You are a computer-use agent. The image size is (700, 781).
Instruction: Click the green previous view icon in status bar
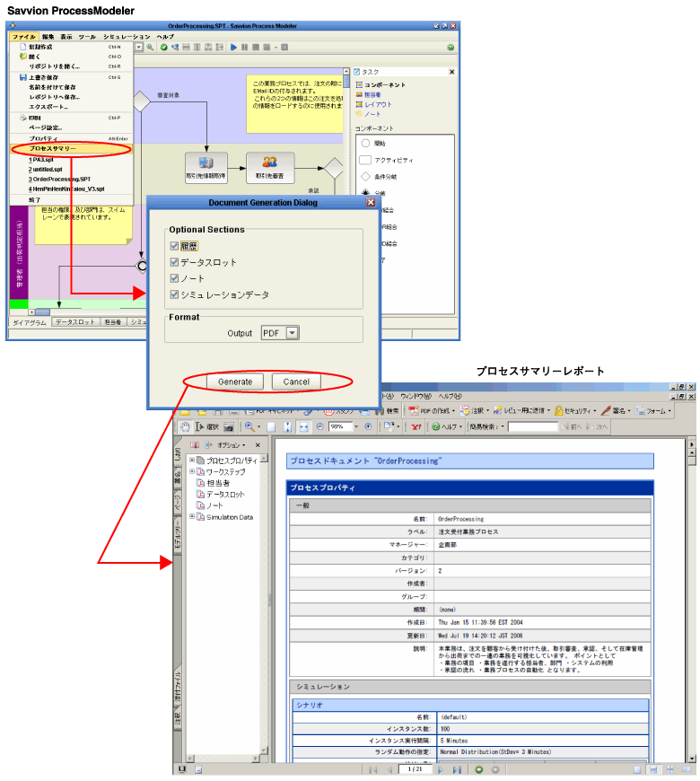[x=478, y=769]
